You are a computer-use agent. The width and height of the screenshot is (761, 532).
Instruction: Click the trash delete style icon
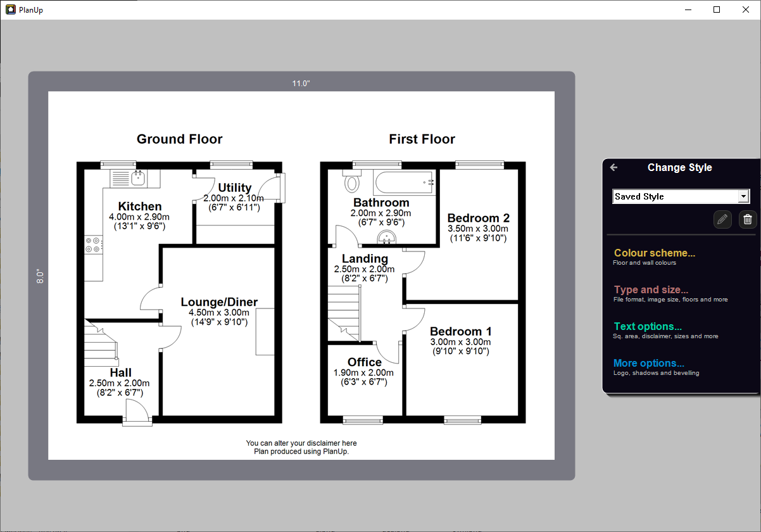(x=748, y=220)
